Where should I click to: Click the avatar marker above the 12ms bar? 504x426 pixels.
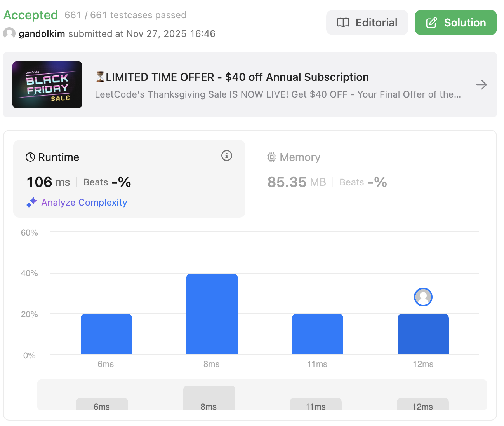click(x=423, y=297)
